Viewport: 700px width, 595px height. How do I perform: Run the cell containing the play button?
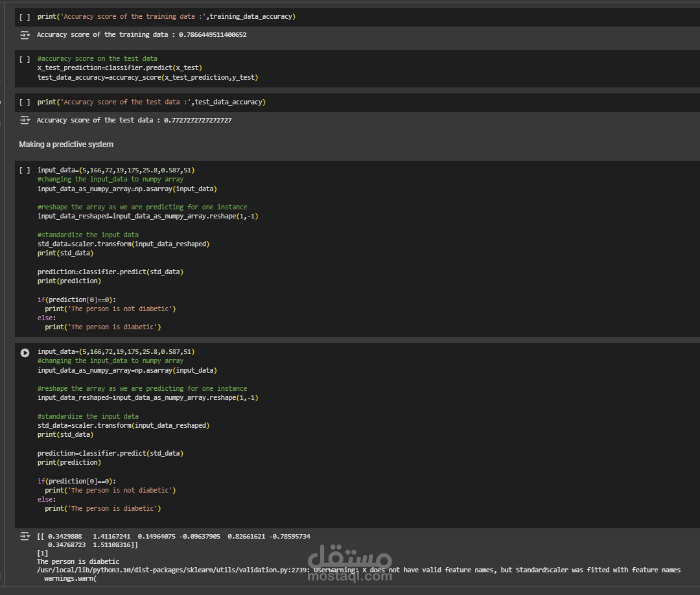click(x=25, y=353)
